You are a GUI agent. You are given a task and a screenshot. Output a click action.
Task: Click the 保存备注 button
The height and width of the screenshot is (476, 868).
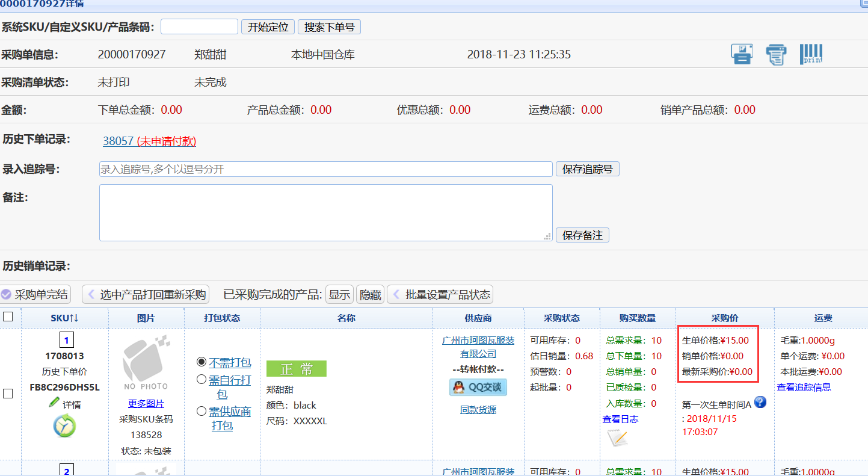click(x=582, y=235)
